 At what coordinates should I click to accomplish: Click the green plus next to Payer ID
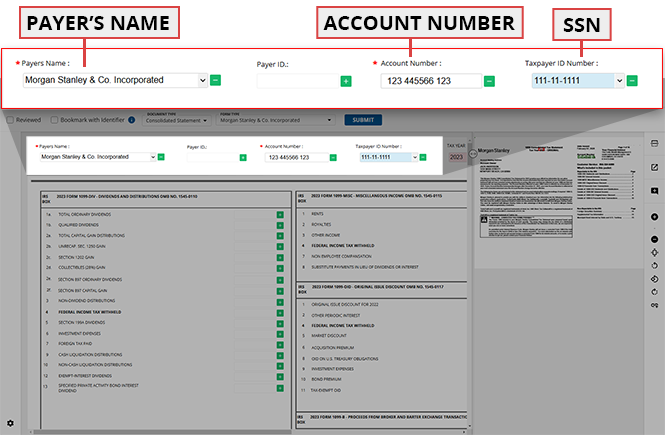(345, 81)
